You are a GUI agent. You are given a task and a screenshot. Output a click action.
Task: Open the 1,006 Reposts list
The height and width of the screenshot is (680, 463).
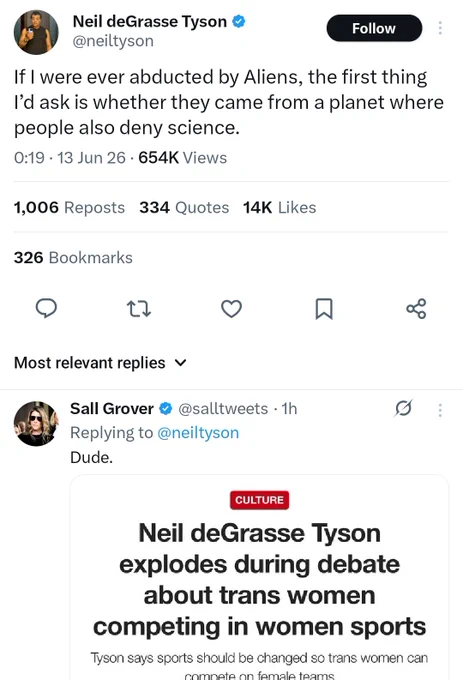(x=69, y=207)
